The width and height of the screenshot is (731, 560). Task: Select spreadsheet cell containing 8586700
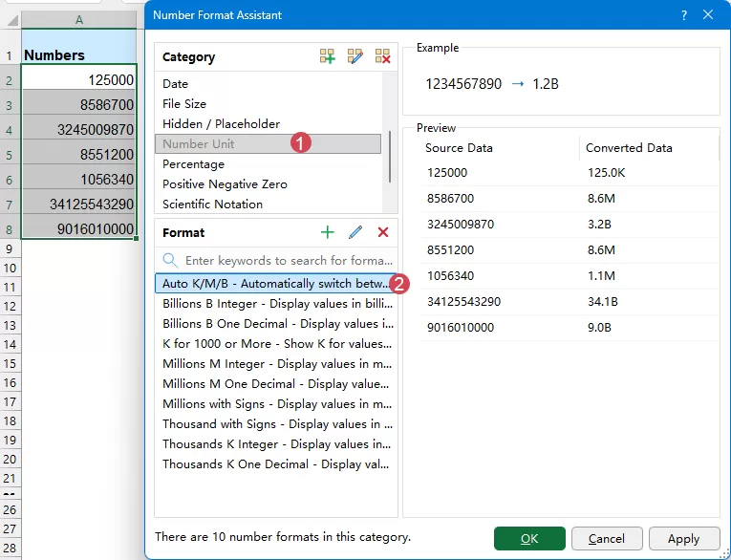[x=78, y=101]
